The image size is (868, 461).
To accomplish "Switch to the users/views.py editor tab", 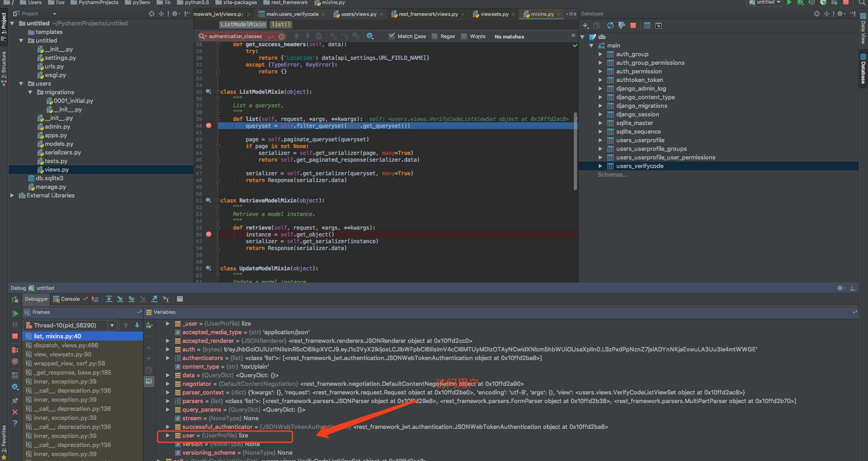I will click(358, 14).
